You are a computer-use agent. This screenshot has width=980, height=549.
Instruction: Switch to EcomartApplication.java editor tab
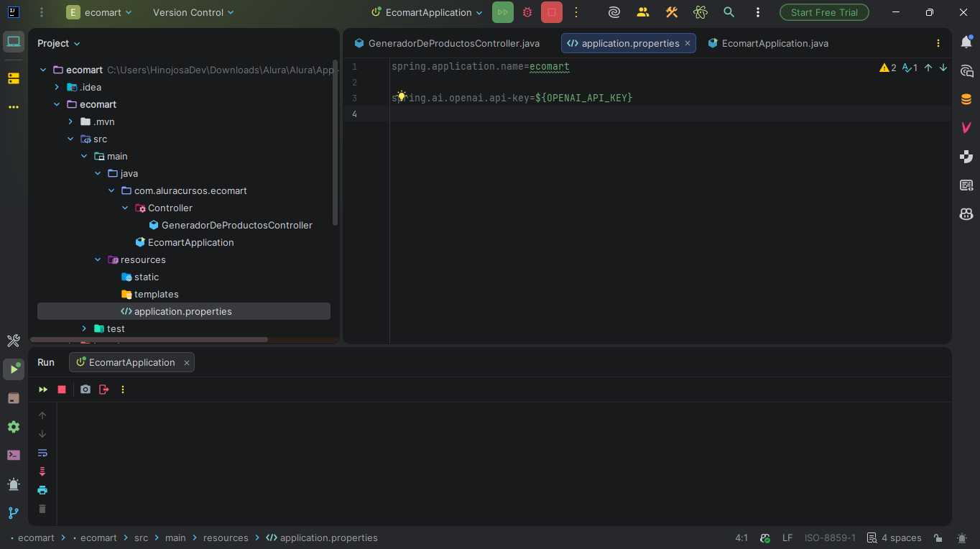coord(774,43)
